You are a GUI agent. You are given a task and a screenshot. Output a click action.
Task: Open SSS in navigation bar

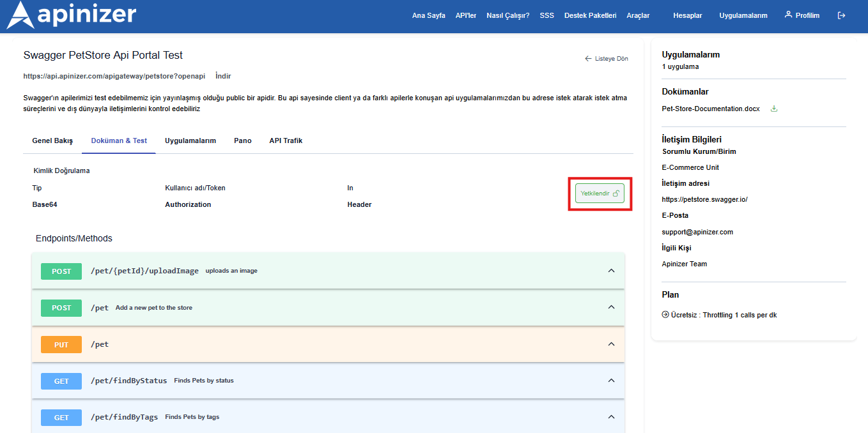(x=547, y=15)
